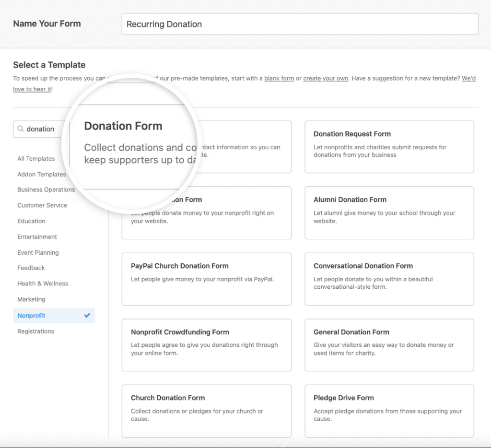Open the "create your own" link

(x=326, y=78)
